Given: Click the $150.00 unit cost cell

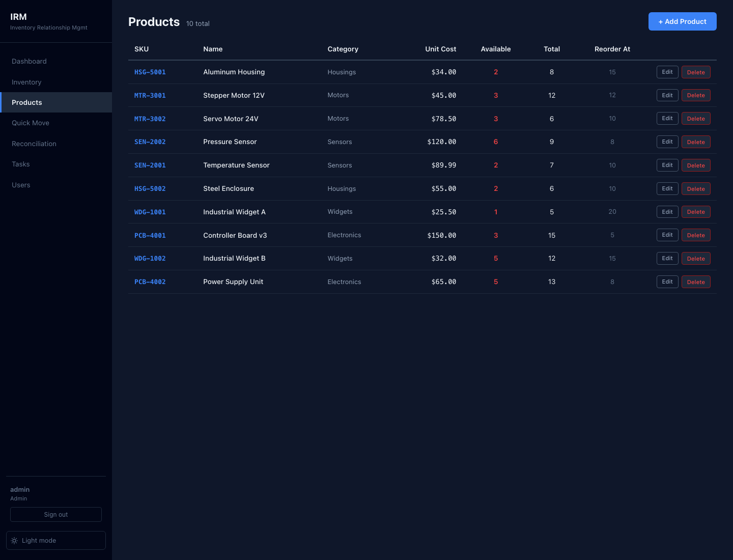Looking at the screenshot, I should [441, 235].
